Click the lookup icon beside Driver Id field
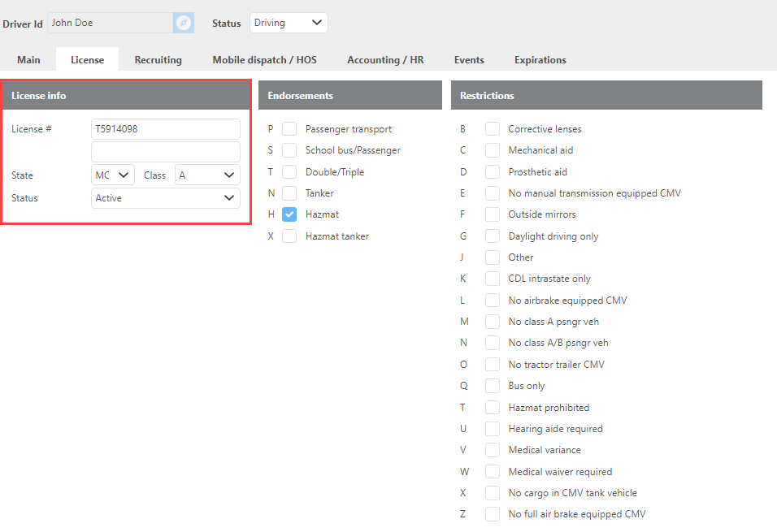 184,23
